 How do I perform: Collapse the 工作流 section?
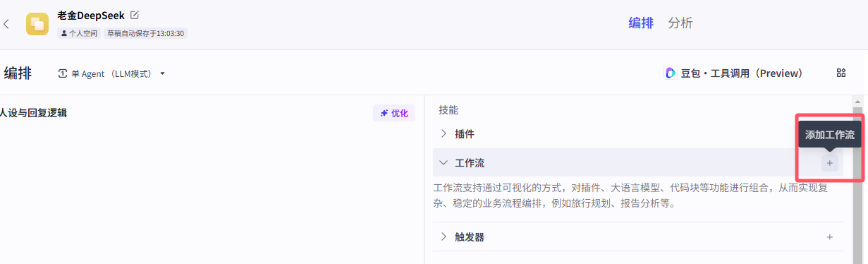[x=444, y=163]
